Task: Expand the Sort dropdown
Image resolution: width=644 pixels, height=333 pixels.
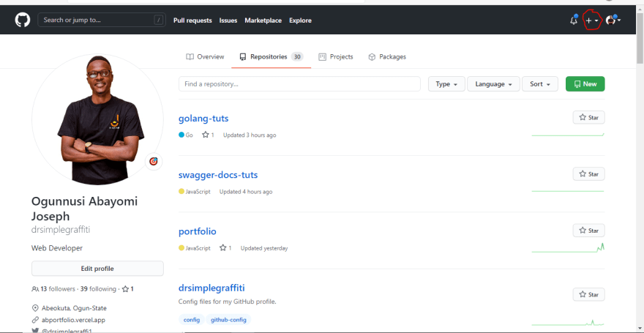Action: click(x=539, y=83)
